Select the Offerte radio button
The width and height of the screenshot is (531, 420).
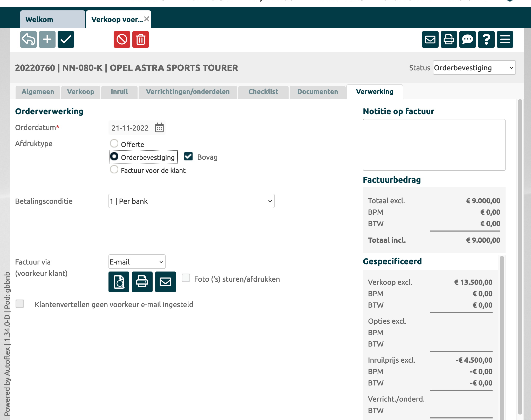[114, 143]
